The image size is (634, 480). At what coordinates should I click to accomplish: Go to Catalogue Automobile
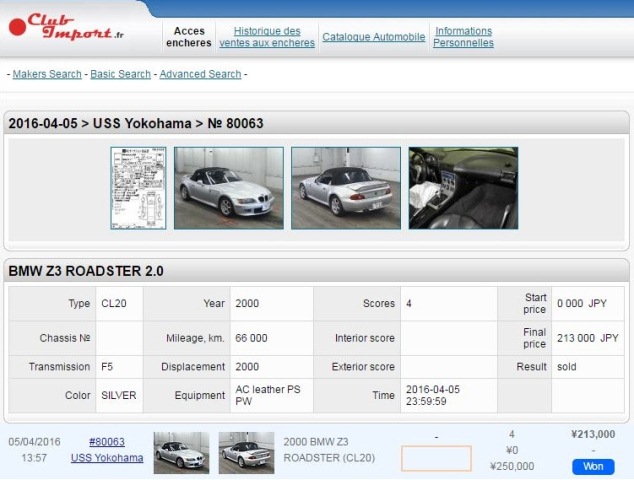tap(373, 37)
